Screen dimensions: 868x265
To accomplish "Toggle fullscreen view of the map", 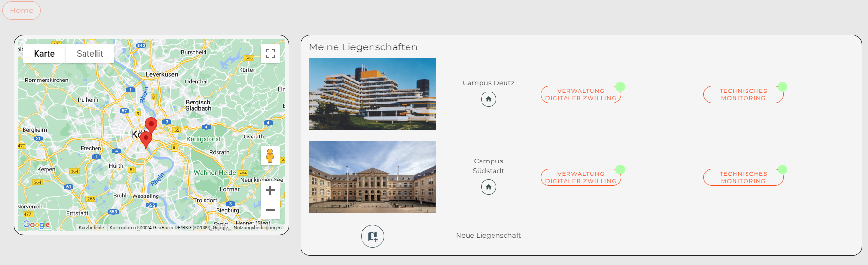I will pyautogui.click(x=270, y=54).
